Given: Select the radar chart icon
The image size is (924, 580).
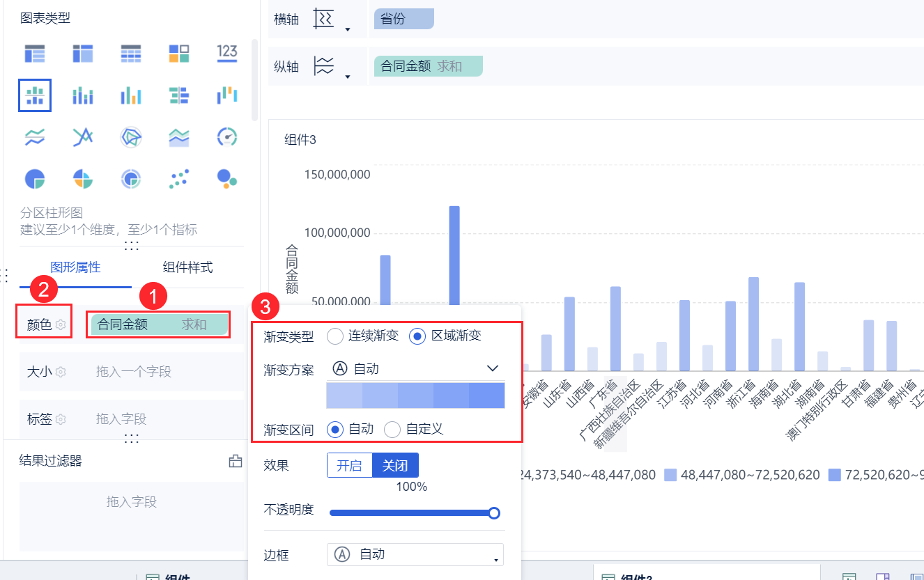Looking at the screenshot, I should (x=131, y=137).
